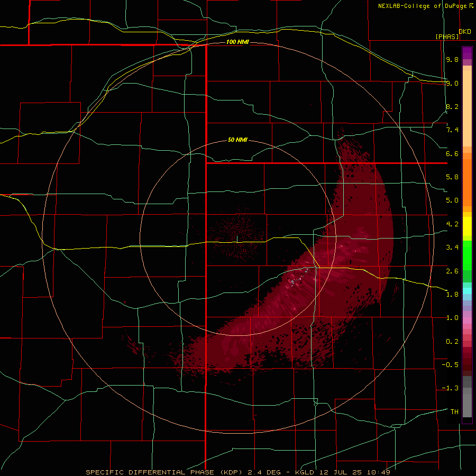The width and height of the screenshot is (476, 476).
Task: Click the 50 NMI range ring label
Action: (237, 140)
